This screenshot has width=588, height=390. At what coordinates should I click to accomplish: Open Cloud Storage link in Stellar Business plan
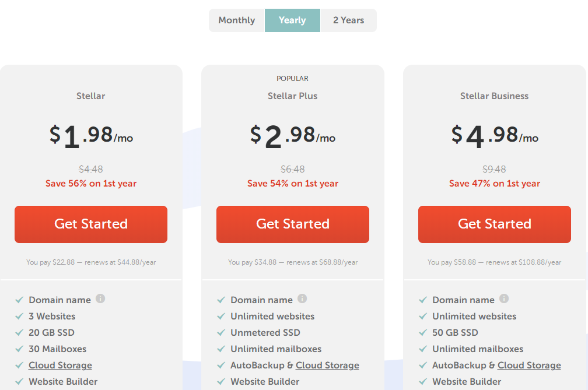[x=529, y=366]
